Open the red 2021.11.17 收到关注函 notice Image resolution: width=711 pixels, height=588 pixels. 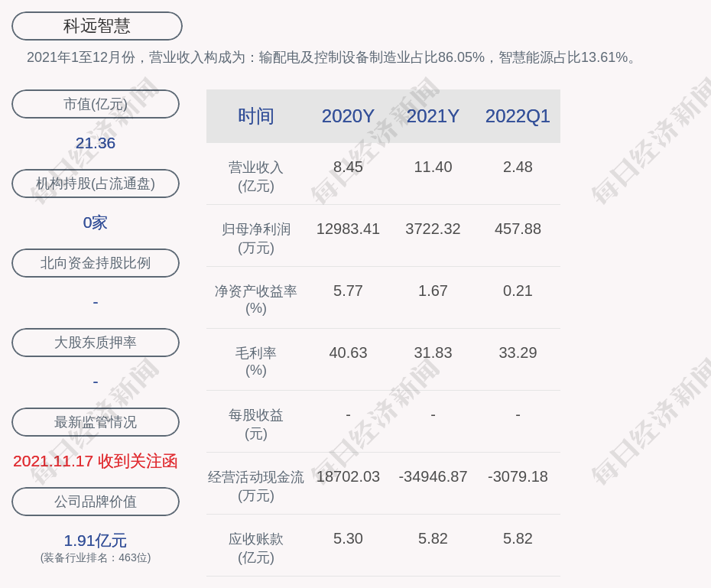(96, 461)
